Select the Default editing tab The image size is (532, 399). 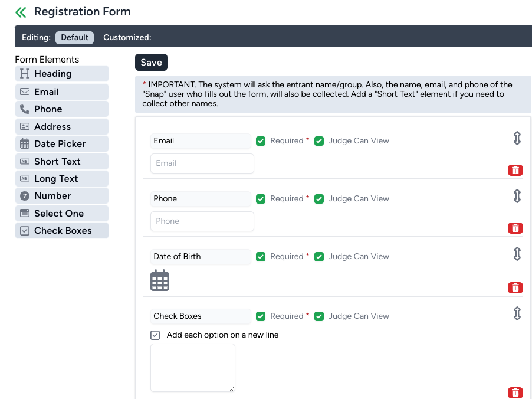click(74, 37)
